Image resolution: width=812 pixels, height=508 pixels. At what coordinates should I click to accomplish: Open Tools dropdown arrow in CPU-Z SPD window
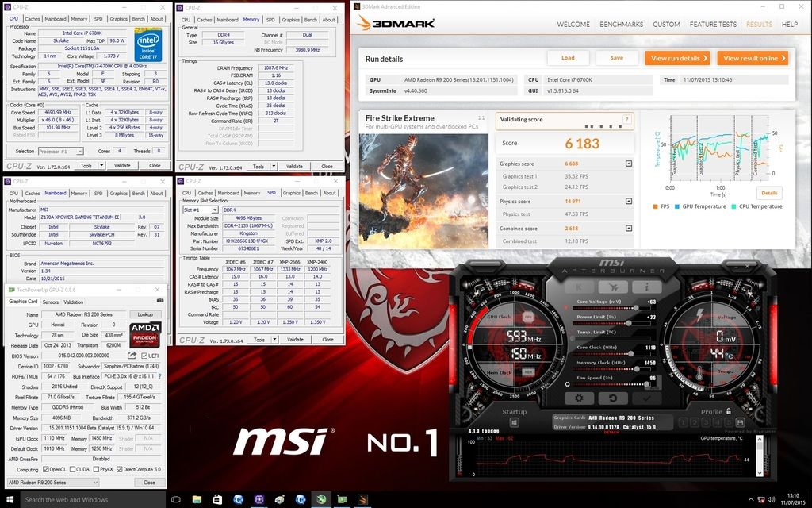click(x=275, y=340)
